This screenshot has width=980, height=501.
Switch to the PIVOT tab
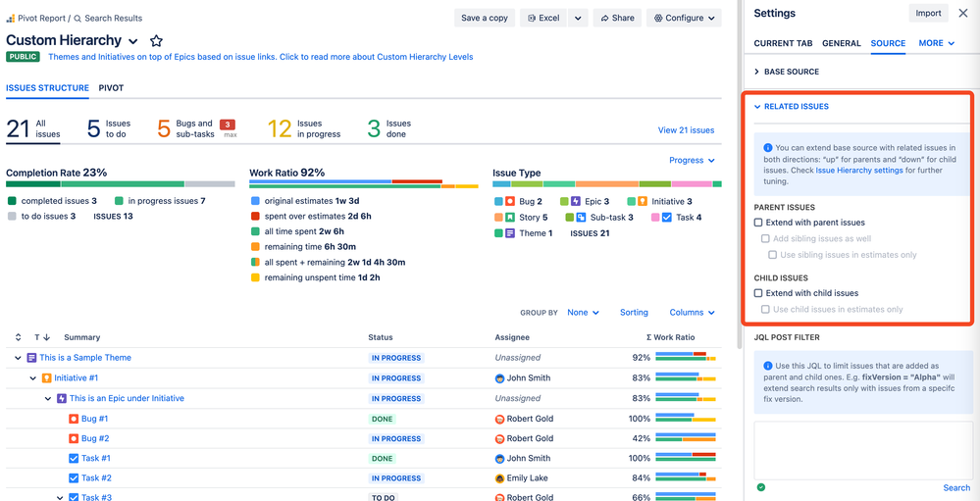pos(111,88)
